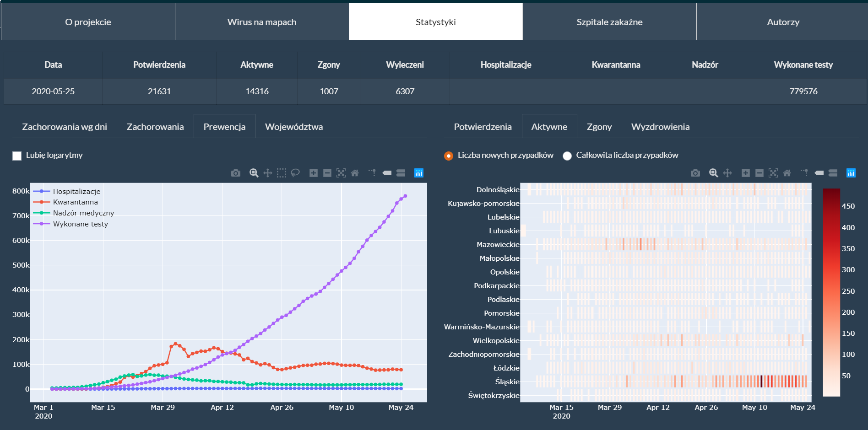
Task: Activate Lasso Select on the left chart
Action: 295,173
